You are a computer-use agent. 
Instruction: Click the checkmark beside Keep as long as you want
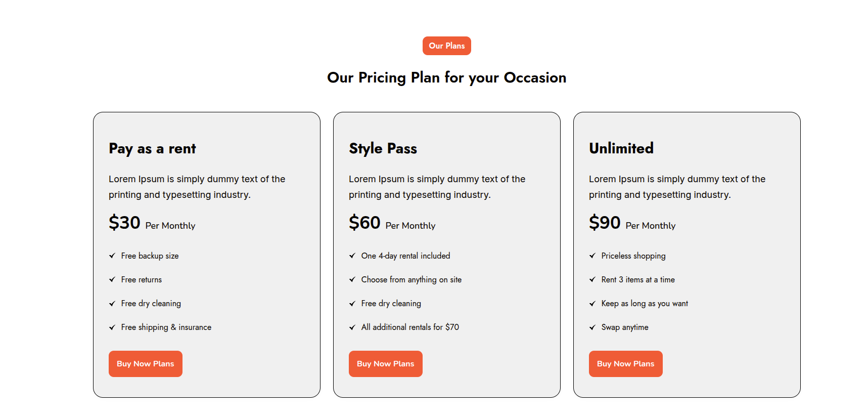(592, 304)
